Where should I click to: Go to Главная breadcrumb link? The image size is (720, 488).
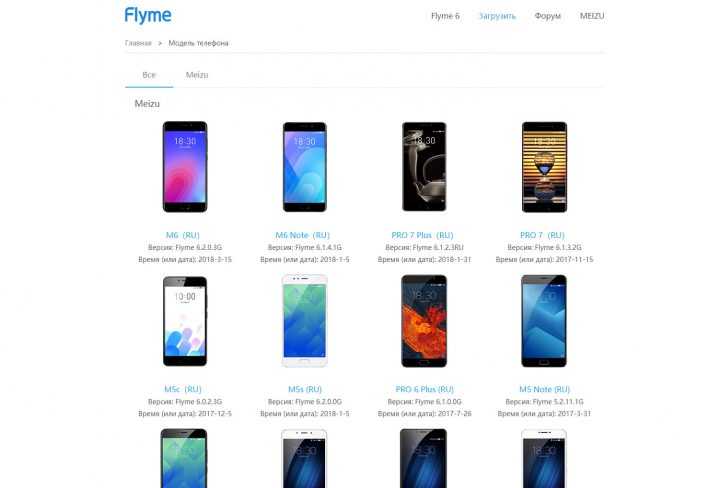point(138,43)
